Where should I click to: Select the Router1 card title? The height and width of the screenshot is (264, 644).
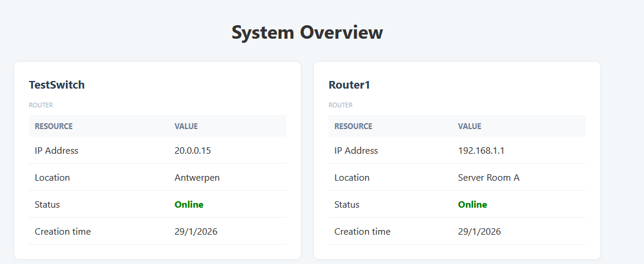point(349,85)
